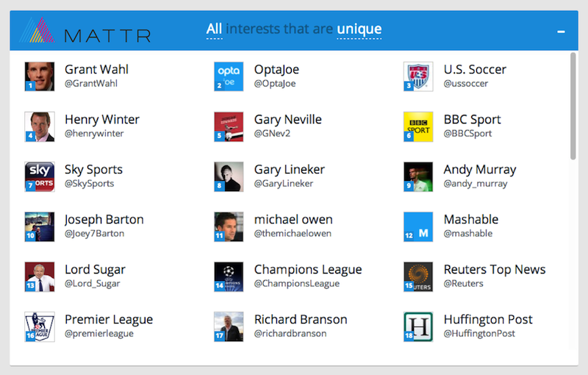Viewport: 588px width, 375px height.
Task: Click Andy Murray's profile photo
Action: 418,176
